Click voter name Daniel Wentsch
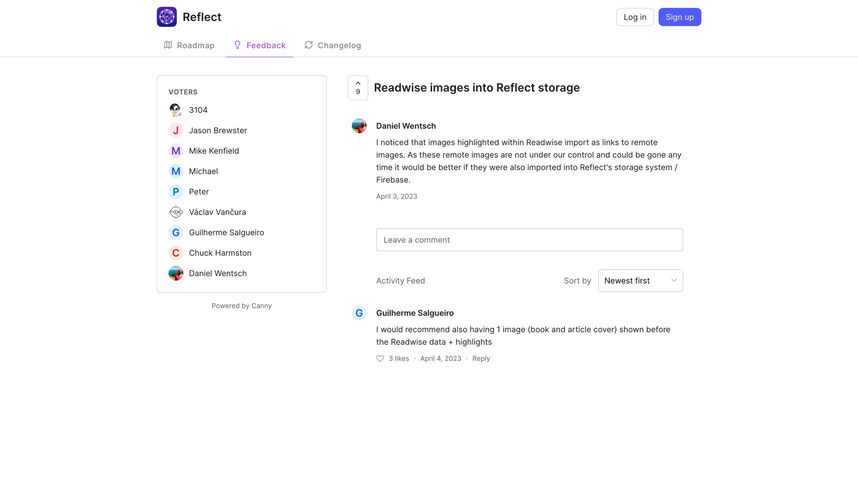Screen dimensions: 858x504 [x=218, y=273]
